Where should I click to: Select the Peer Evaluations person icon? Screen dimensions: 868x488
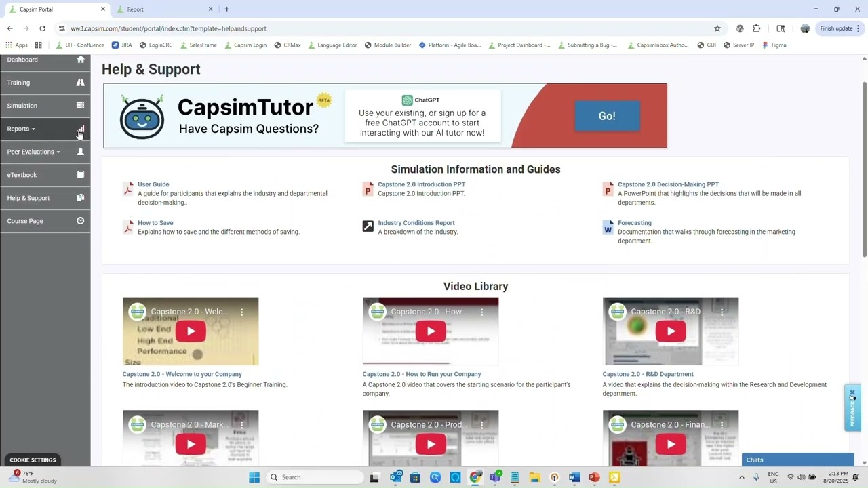(x=81, y=152)
